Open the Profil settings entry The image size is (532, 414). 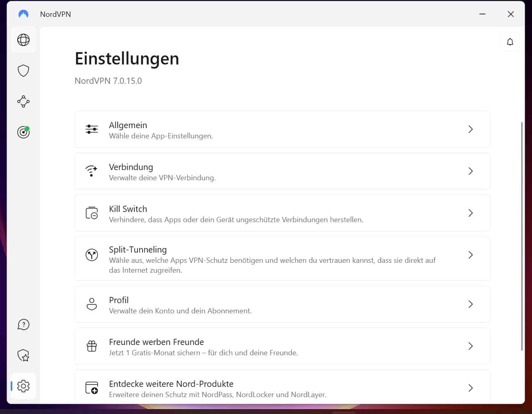click(282, 304)
